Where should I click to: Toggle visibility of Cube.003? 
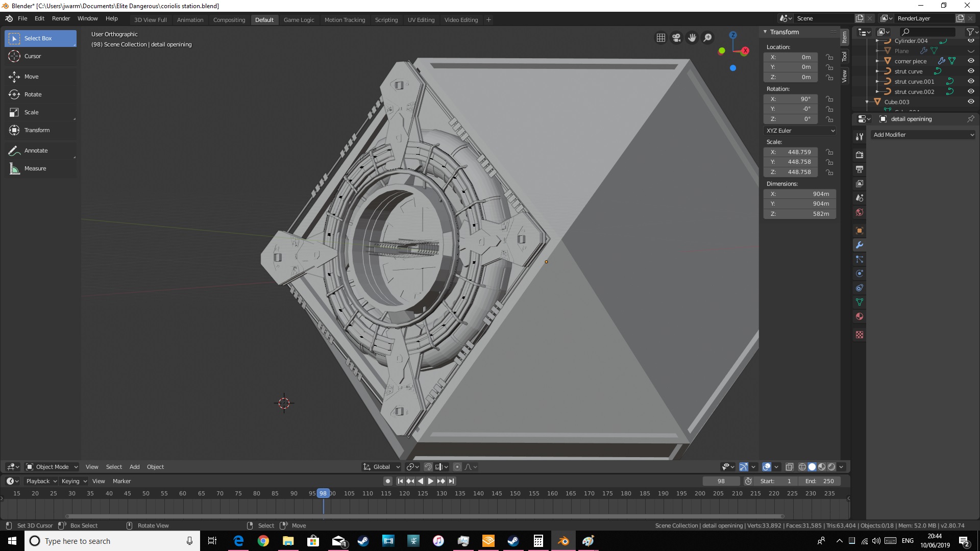(x=971, y=102)
